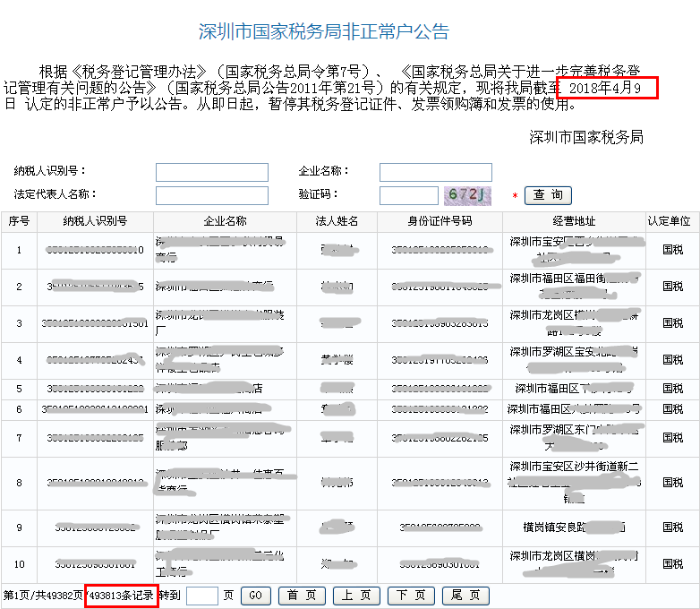The image size is (700, 609).
Task: Click 国税 in row 1
Action: point(673,250)
